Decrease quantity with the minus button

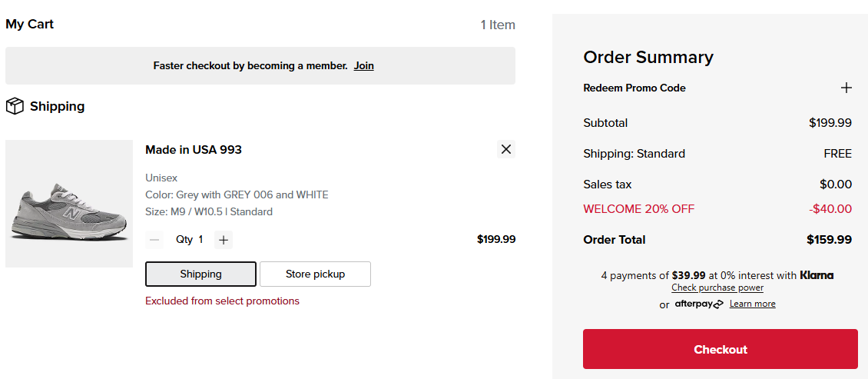(154, 240)
